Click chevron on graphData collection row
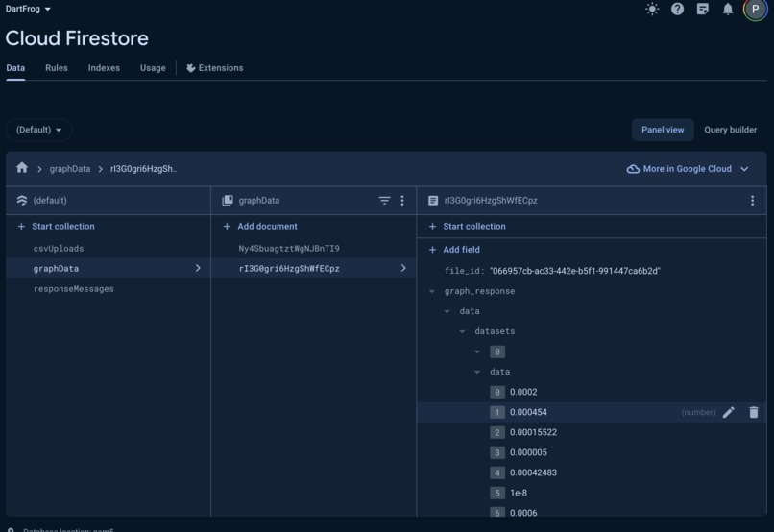The height and width of the screenshot is (532, 774). (198, 268)
